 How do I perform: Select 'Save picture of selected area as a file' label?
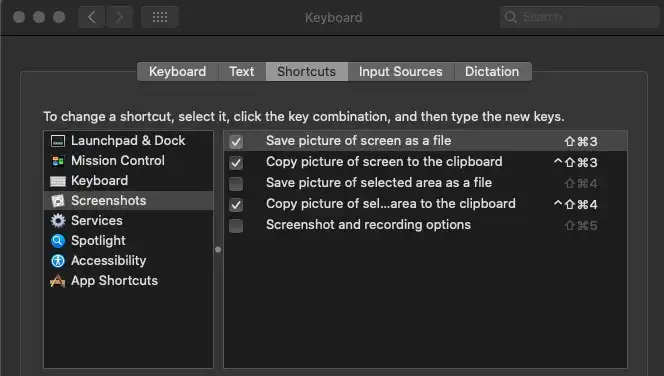[x=379, y=182]
